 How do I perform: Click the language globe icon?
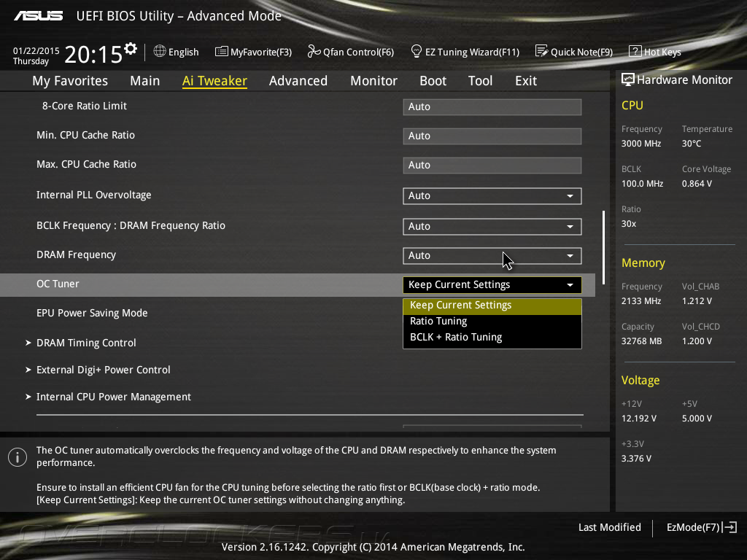click(160, 52)
